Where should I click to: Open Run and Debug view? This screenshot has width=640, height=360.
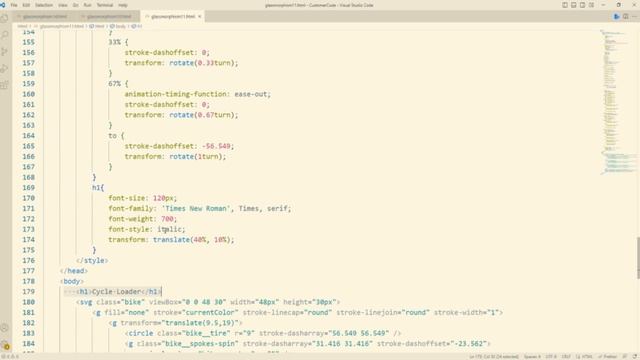point(4,69)
